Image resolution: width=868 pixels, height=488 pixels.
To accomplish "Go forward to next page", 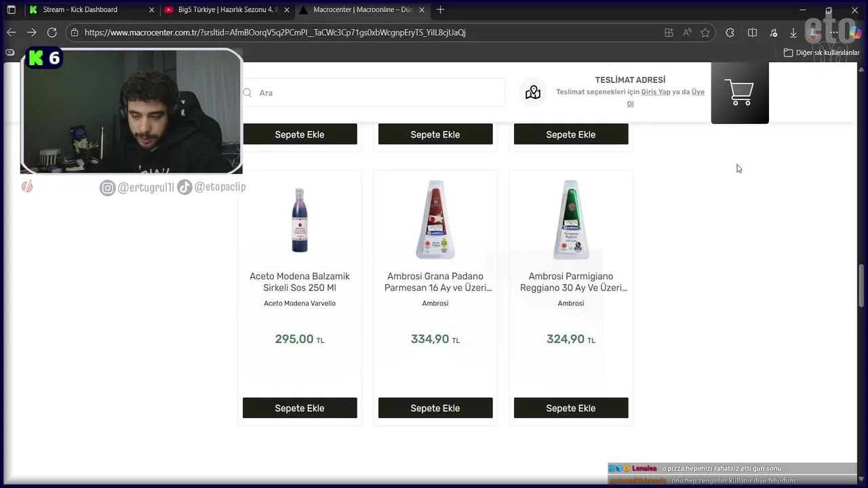I will [x=31, y=32].
